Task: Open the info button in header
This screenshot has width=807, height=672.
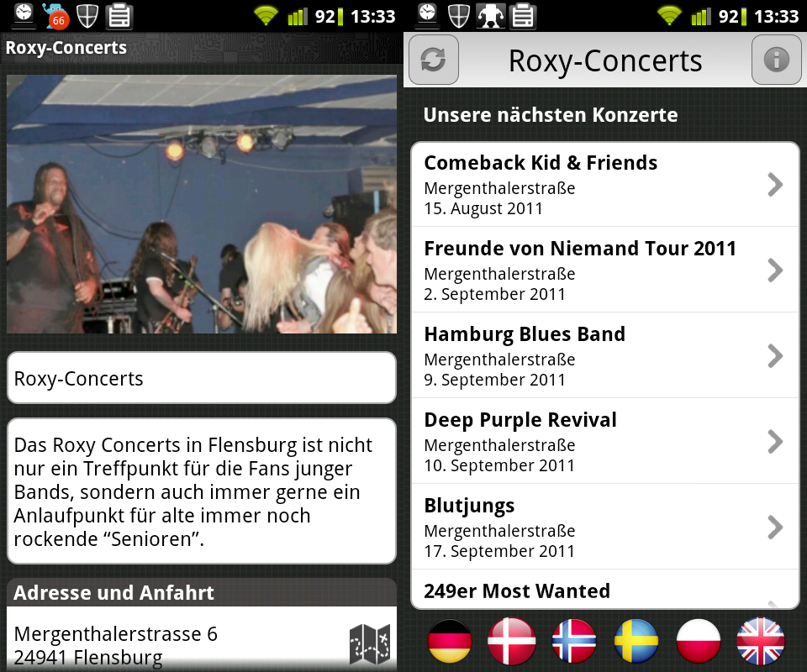Action: click(776, 60)
